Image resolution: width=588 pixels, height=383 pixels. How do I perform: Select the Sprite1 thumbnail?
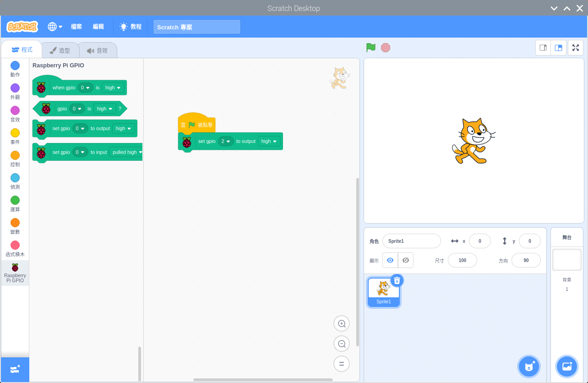384,292
